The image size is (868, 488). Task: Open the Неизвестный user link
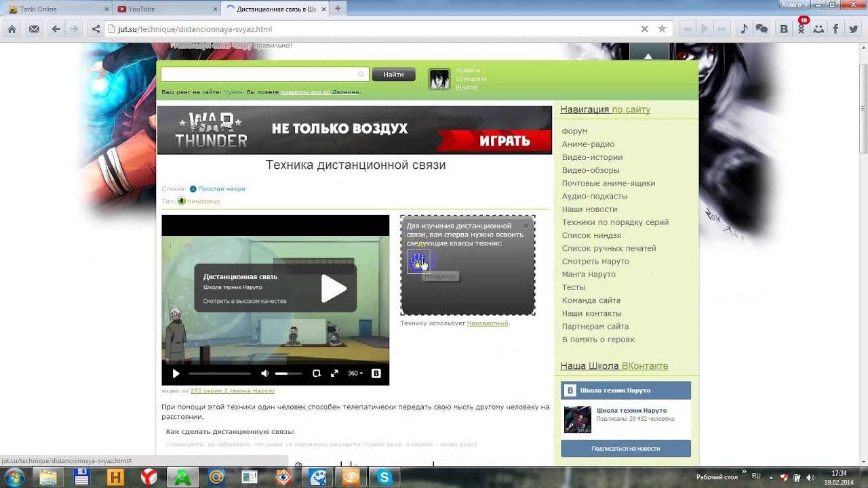[488, 323]
